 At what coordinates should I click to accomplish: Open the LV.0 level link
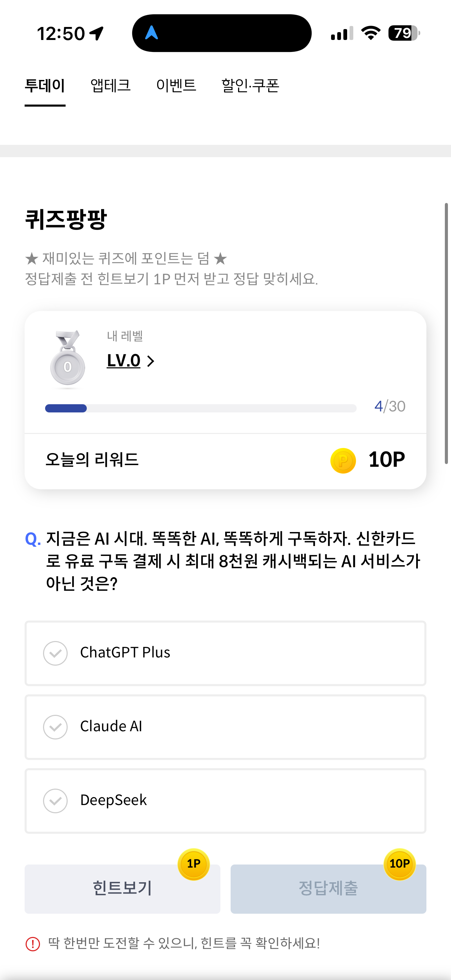click(124, 360)
